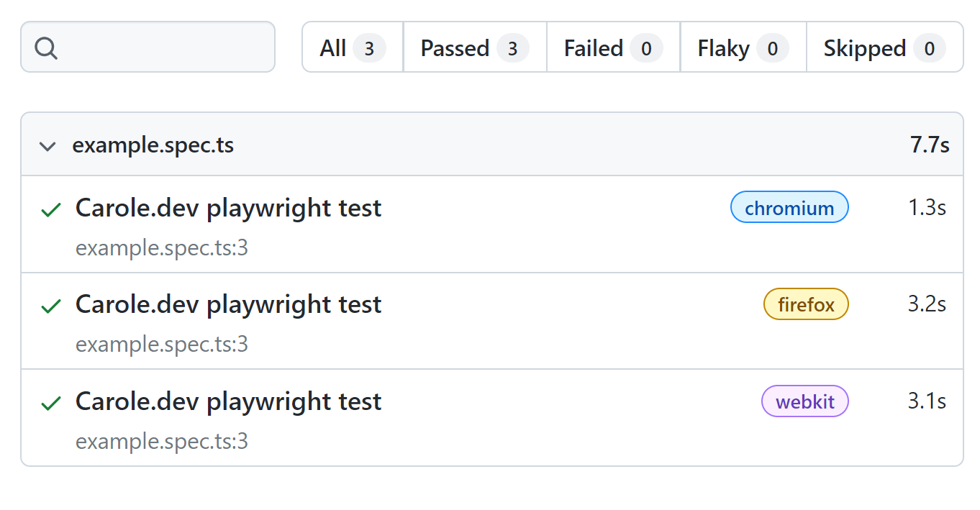Filter results by Skipped tests
The image size is (980, 510).
tap(884, 48)
